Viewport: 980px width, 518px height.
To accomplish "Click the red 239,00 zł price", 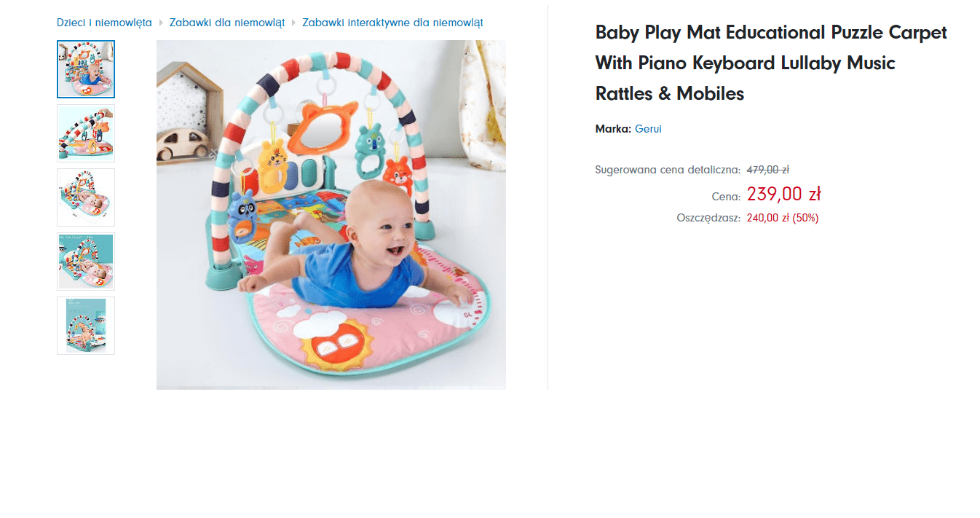I will coord(783,194).
